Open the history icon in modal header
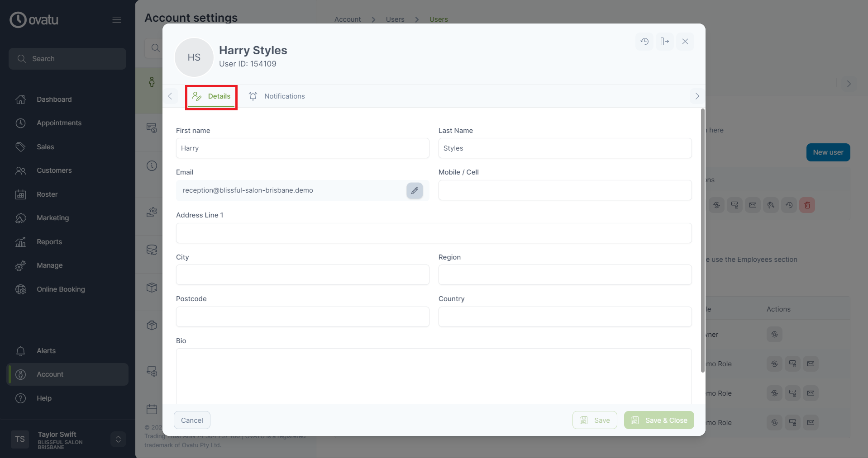The image size is (868, 458). click(644, 42)
